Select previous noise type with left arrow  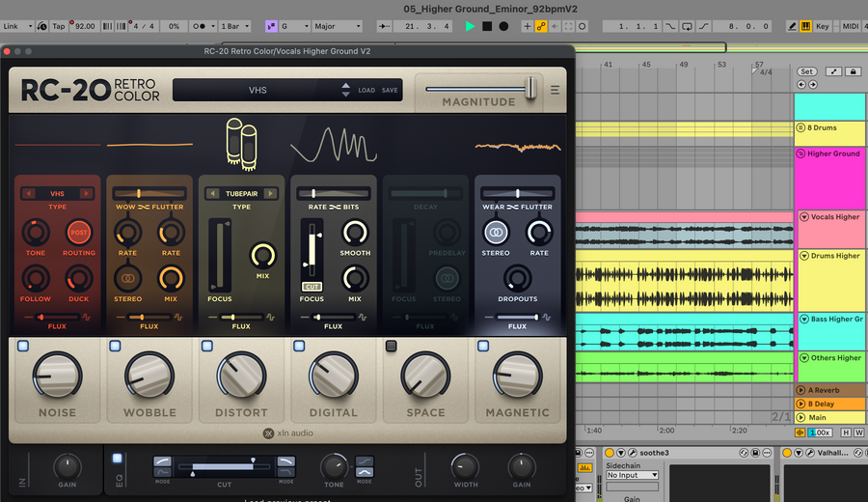[29, 193]
